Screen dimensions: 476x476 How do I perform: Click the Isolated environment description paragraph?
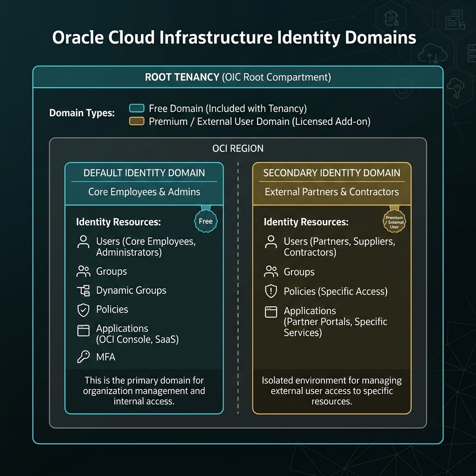[332, 390]
